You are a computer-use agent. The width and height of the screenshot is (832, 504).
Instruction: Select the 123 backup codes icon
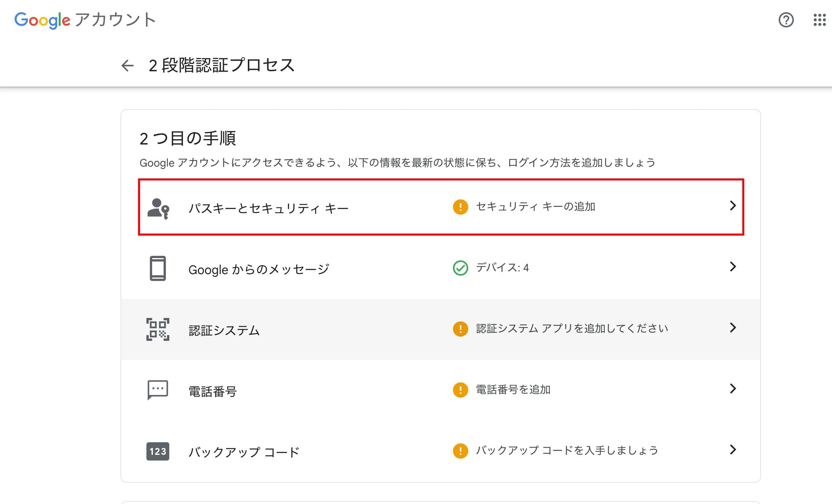tap(157, 451)
